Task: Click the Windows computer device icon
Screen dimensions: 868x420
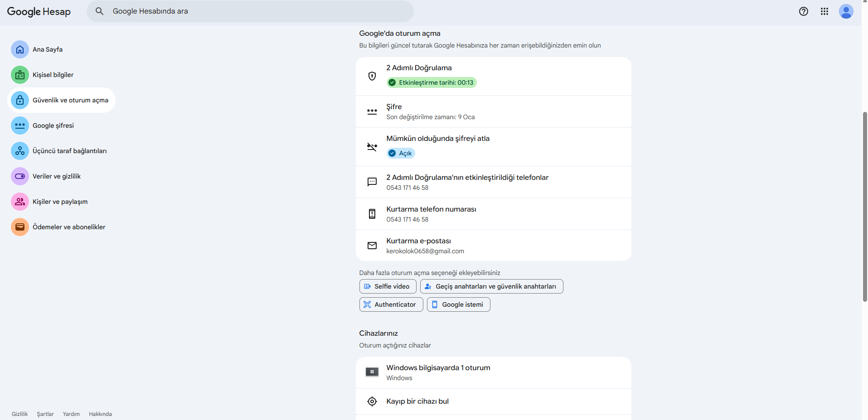Action: (372, 372)
